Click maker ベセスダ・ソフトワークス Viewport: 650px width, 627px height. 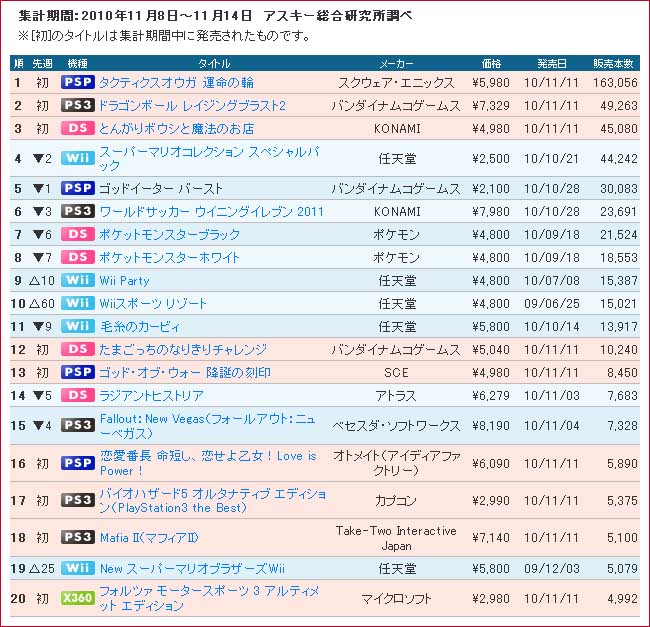pos(396,426)
